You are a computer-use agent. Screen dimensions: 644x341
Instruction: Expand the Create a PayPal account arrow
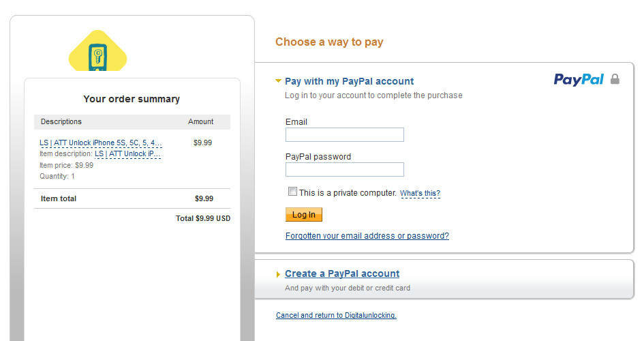point(278,274)
